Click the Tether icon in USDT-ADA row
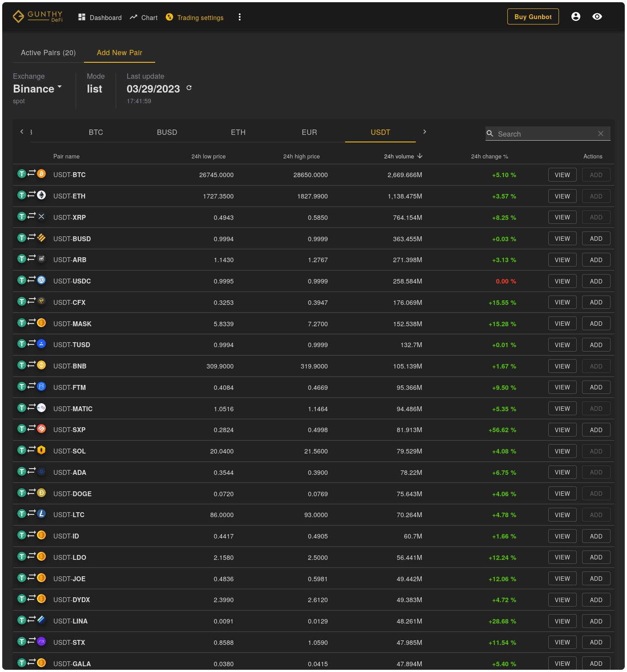The width and height of the screenshot is (627, 672). tap(22, 471)
